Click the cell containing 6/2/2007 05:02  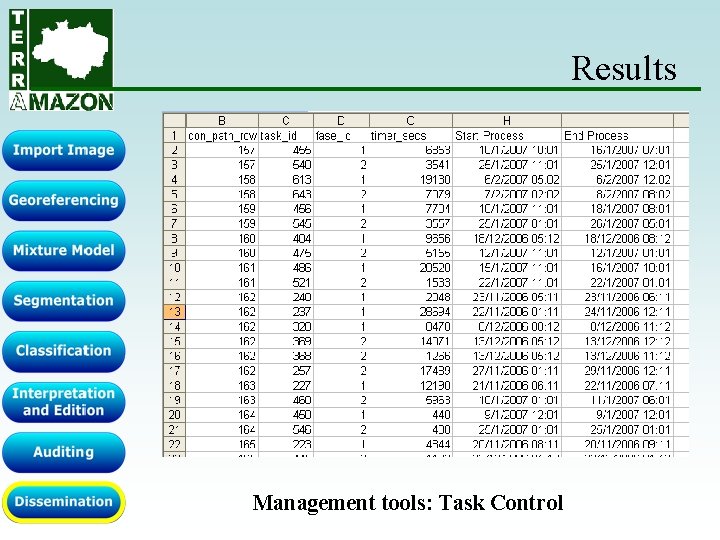point(506,180)
